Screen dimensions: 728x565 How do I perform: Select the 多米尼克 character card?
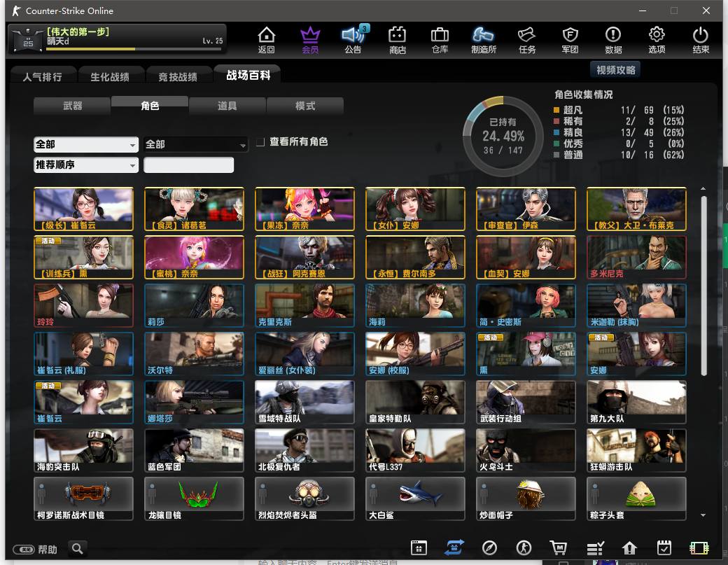(x=636, y=257)
